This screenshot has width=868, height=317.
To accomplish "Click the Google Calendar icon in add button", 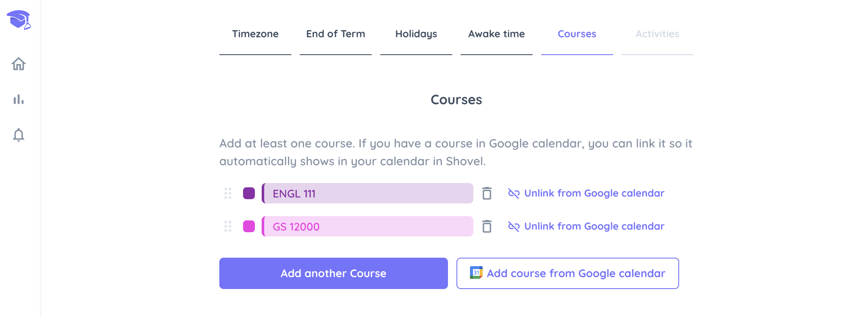I will pyautogui.click(x=476, y=273).
